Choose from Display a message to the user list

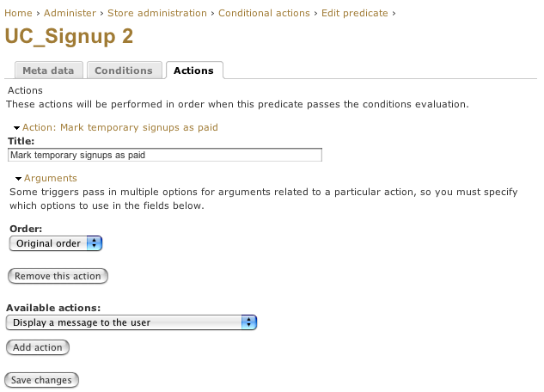[x=131, y=322]
